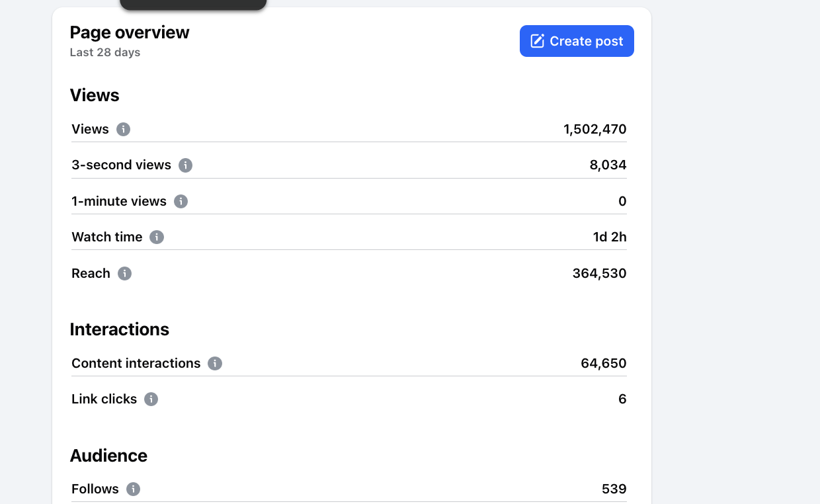
Task: Click the Reach value 364,530
Action: click(600, 273)
